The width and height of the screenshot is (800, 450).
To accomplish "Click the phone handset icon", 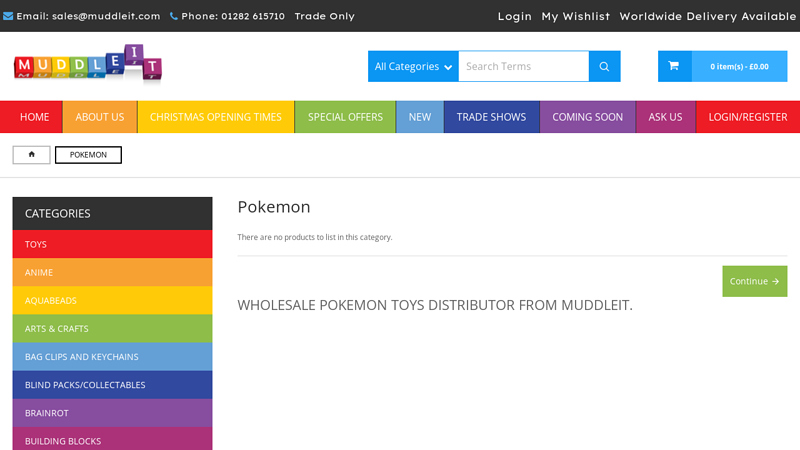I will (x=173, y=16).
